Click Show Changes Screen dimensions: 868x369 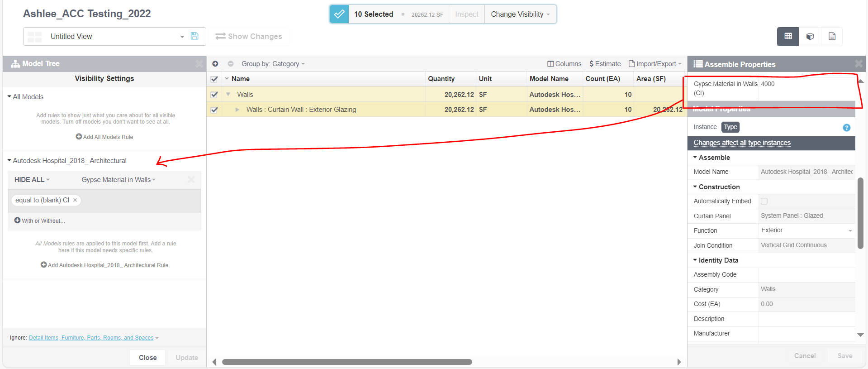(249, 36)
